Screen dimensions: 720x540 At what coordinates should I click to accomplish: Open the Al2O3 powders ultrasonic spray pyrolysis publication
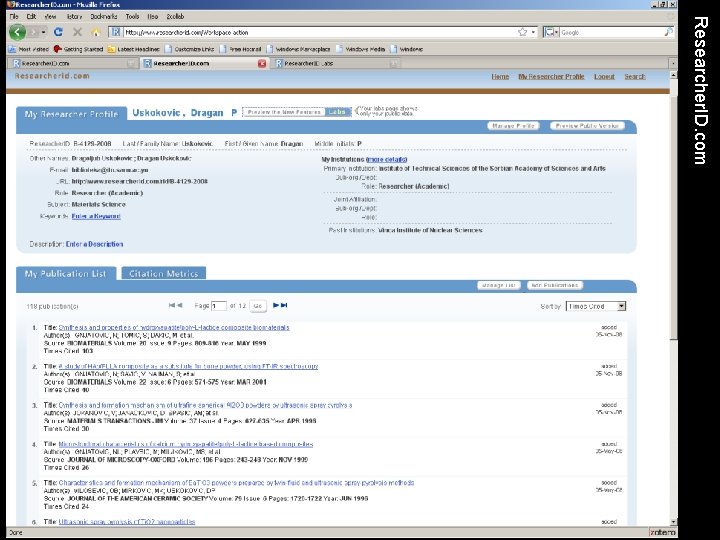[x=205, y=405]
